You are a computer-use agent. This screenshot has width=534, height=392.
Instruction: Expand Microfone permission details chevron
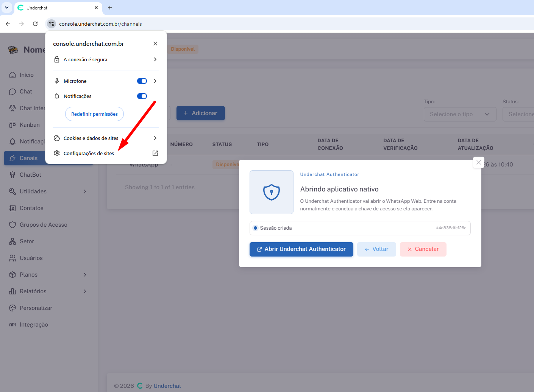coord(155,81)
